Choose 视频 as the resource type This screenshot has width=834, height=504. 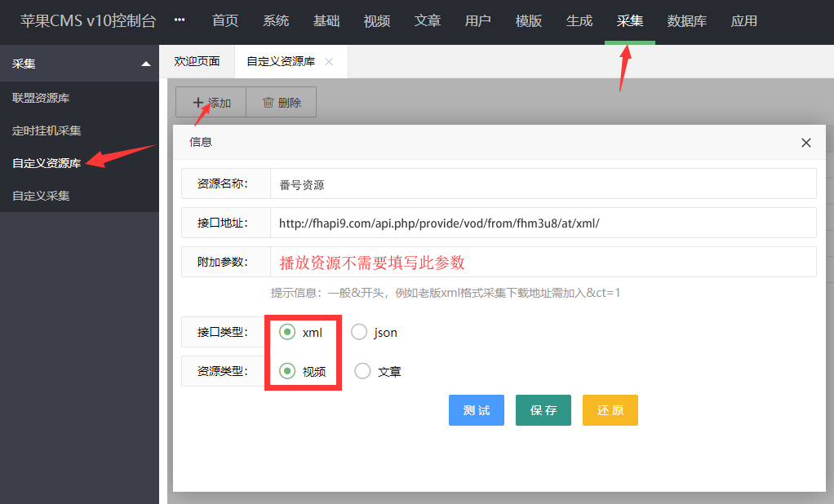[x=287, y=371]
